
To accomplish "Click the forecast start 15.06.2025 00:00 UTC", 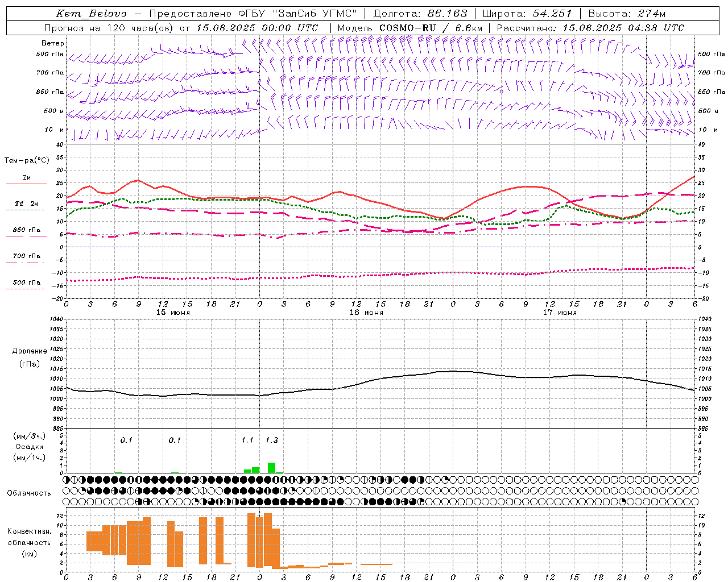I will (257, 28).
